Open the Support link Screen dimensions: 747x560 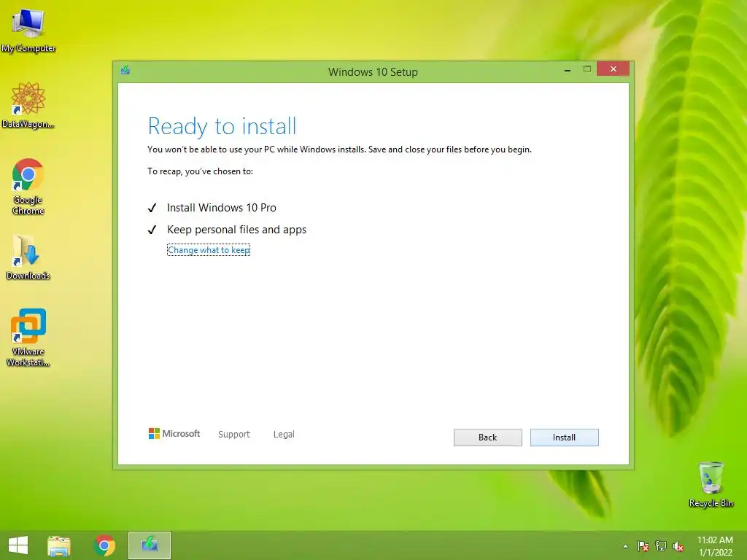pyautogui.click(x=234, y=434)
